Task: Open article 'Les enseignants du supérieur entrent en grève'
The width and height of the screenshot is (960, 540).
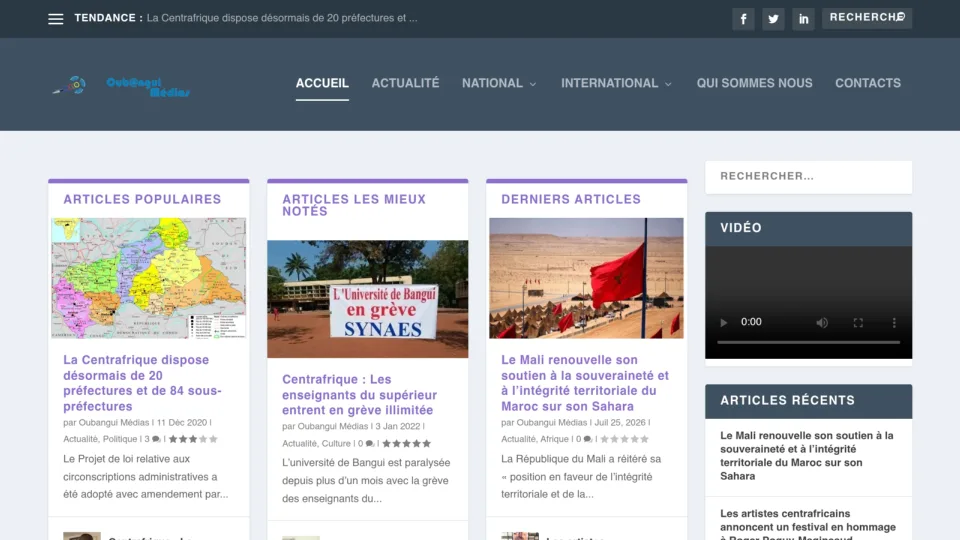Action: coord(359,395)
